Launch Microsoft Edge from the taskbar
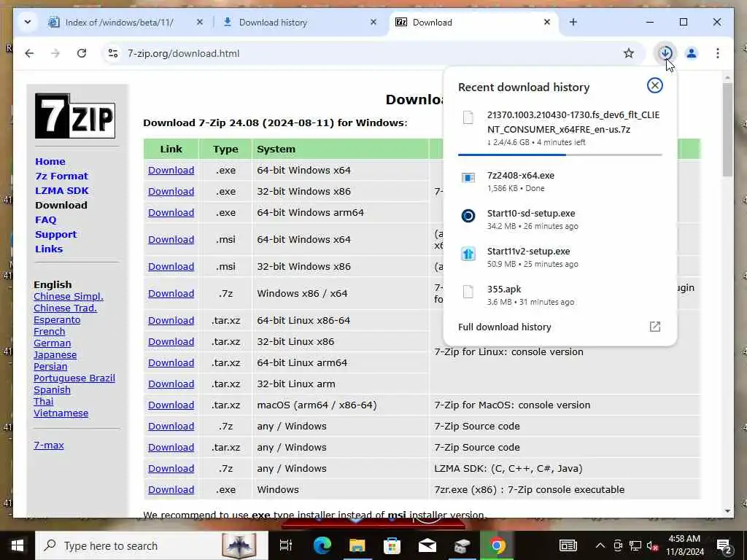The height and width of the screenshot is (560, 747). tap(322, 545)
